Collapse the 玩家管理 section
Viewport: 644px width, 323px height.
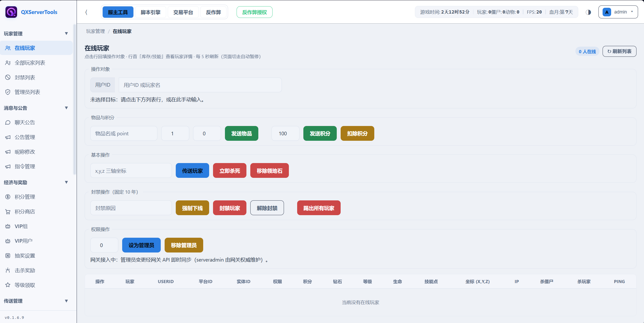pyautogui.click(x=66, y=33)
